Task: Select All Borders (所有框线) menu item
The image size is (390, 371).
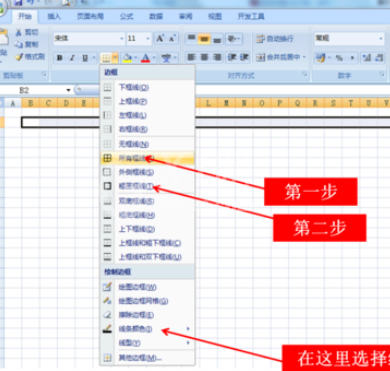Action: [x=147, y=159]
